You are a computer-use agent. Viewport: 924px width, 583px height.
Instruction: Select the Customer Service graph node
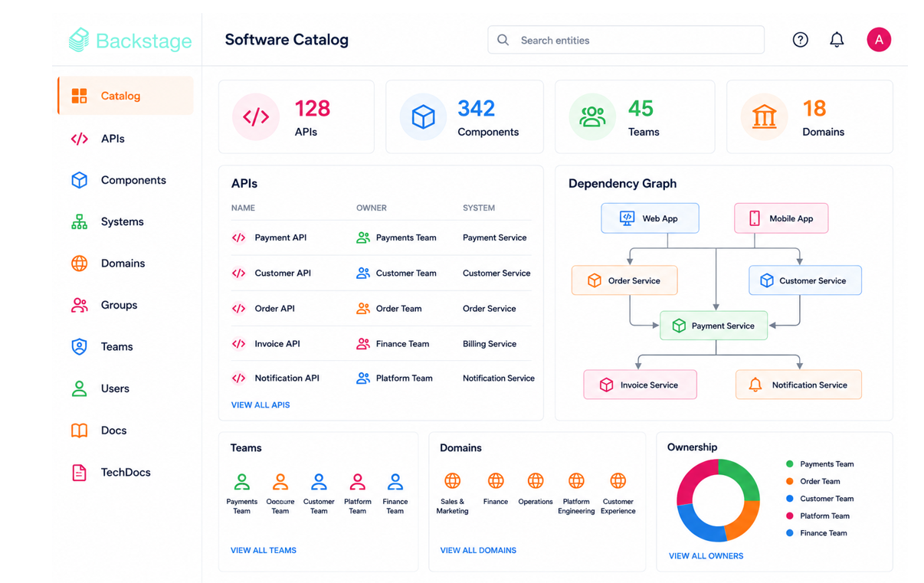pos(805,280)
